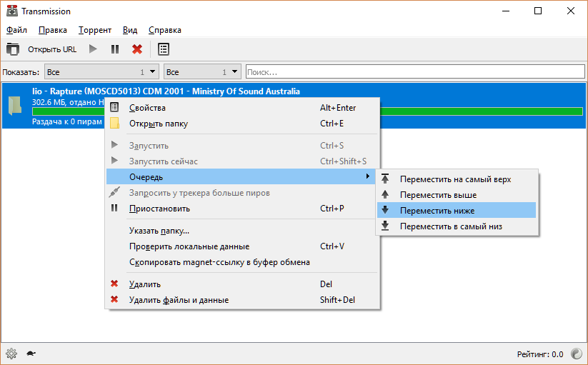The image size is (588, 365).
Task: Select Переместить в самый низ
Action: click(x=457, y=226)
